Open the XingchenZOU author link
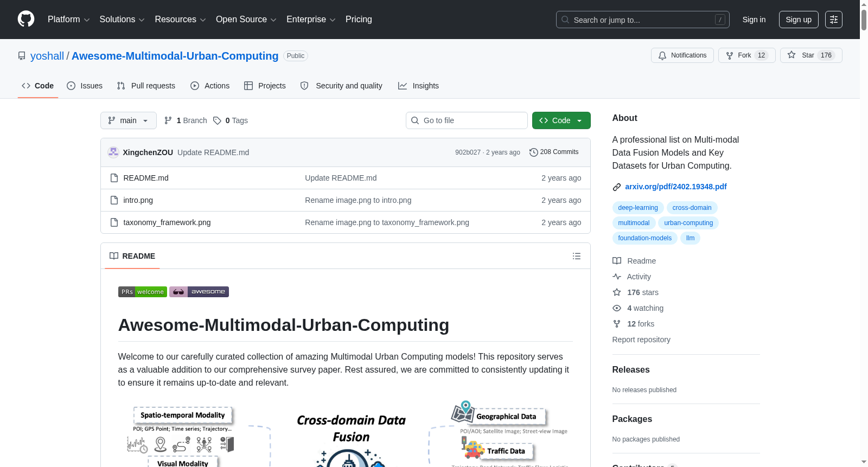 [148, 152]
